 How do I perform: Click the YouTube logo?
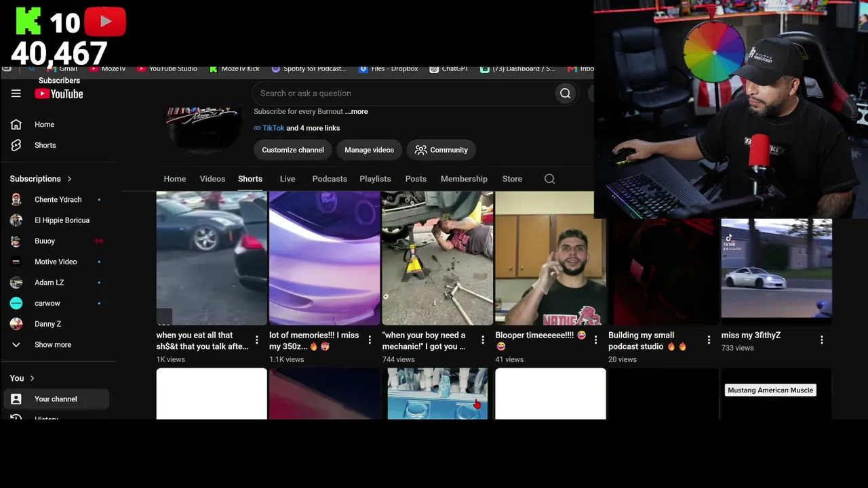(59, 94)
